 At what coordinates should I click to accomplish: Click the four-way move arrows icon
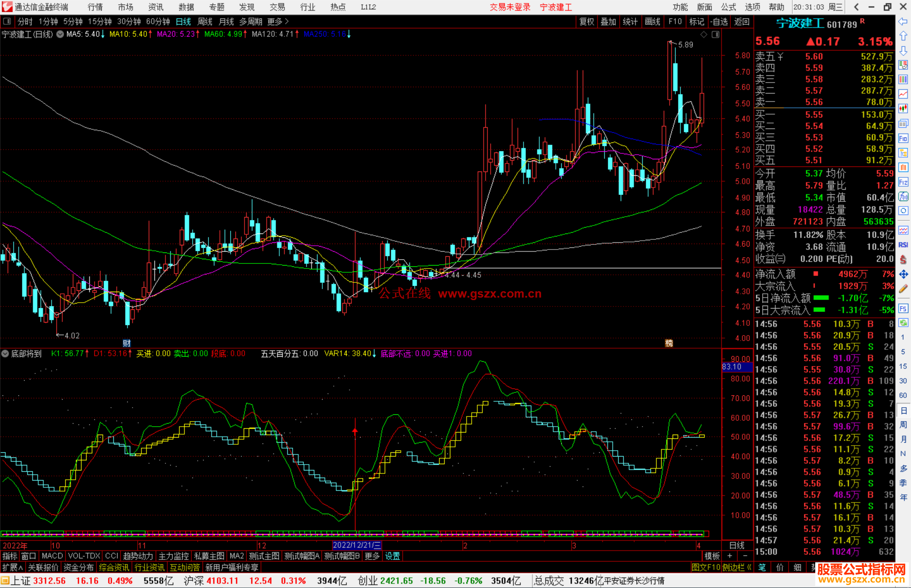(x=903, y=274)
